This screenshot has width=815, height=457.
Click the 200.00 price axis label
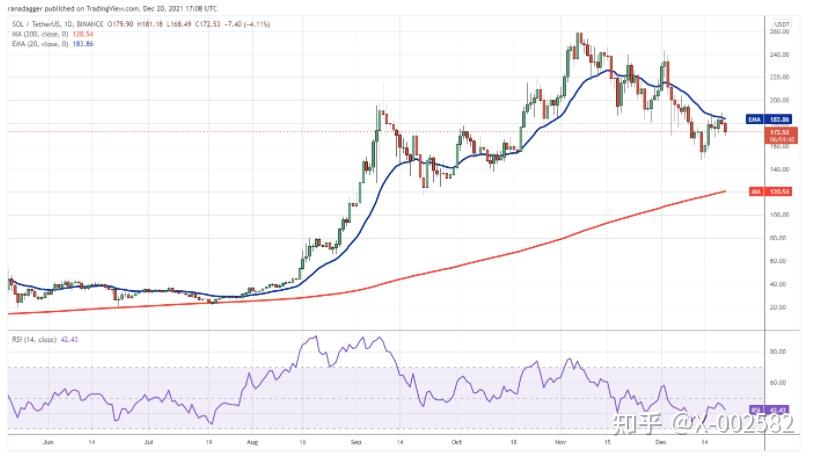pyautogui.click(x=779, y=100)
